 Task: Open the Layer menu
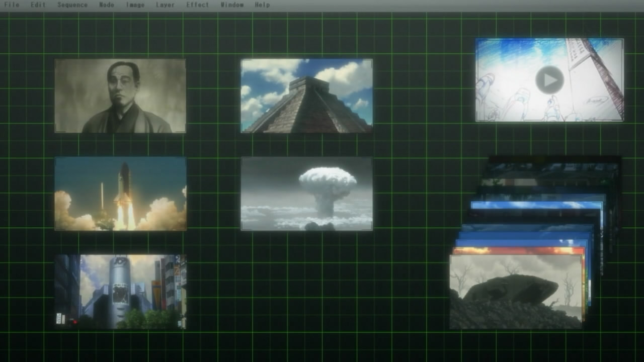click(x=166, y=5)
